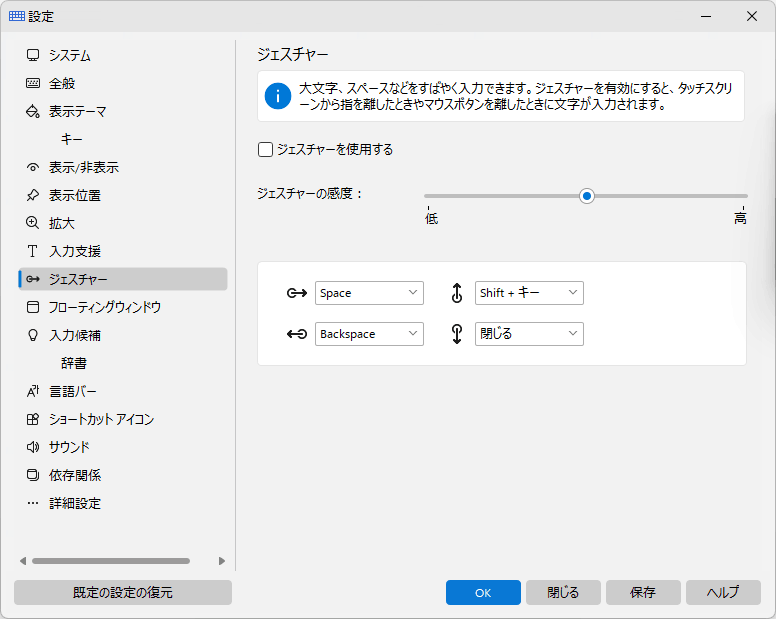Image resolution: width=776 pixels, height=619 pixels.
Task: Click the 表示位置 pin icon
Action: 33,195
